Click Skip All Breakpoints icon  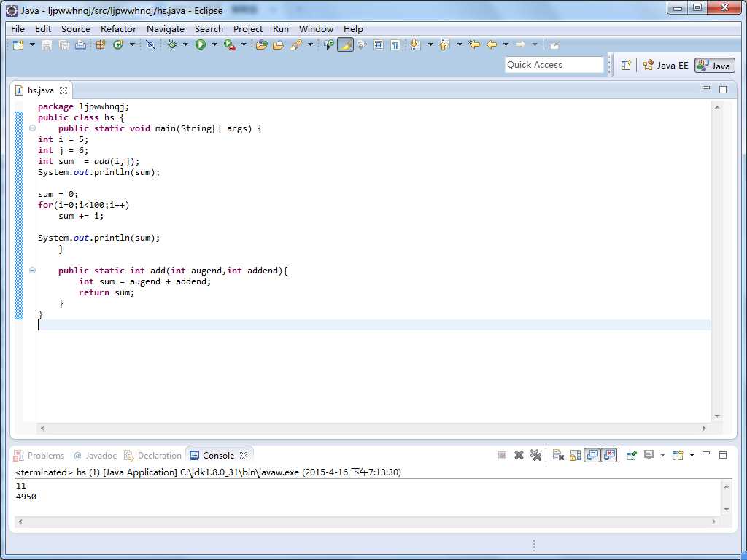point(150,45)
